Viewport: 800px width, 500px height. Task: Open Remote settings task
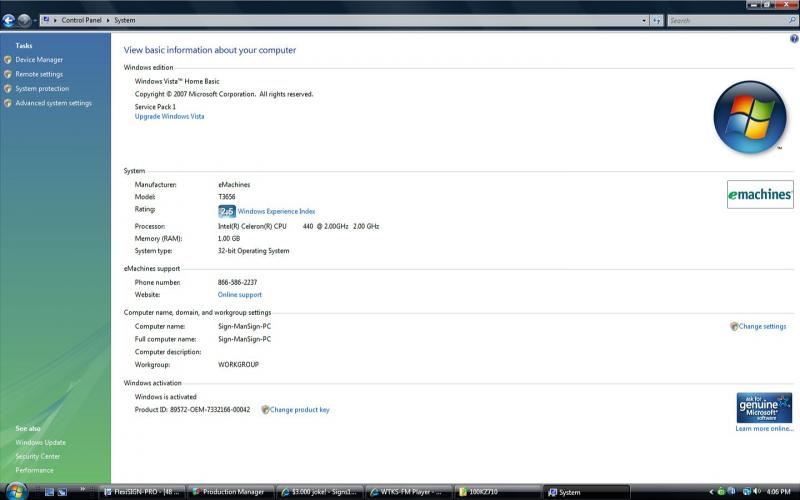point(39,74)
